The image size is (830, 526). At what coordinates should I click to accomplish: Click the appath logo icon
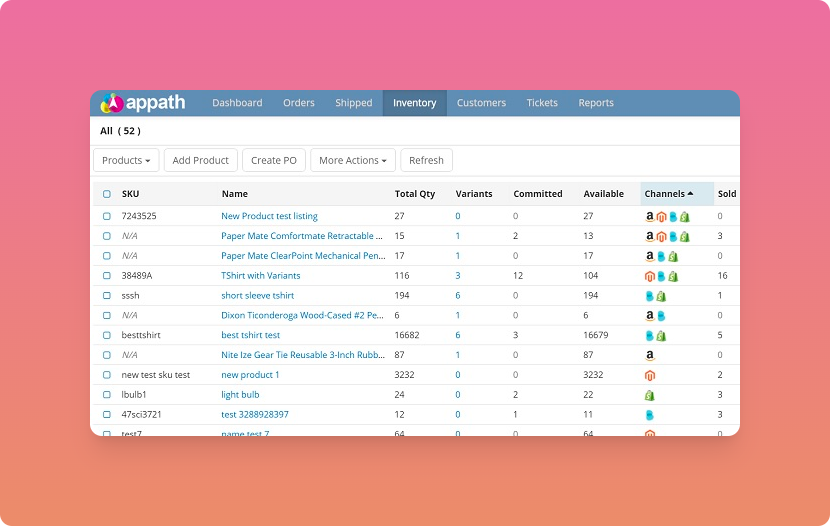[x=111, y=103]
